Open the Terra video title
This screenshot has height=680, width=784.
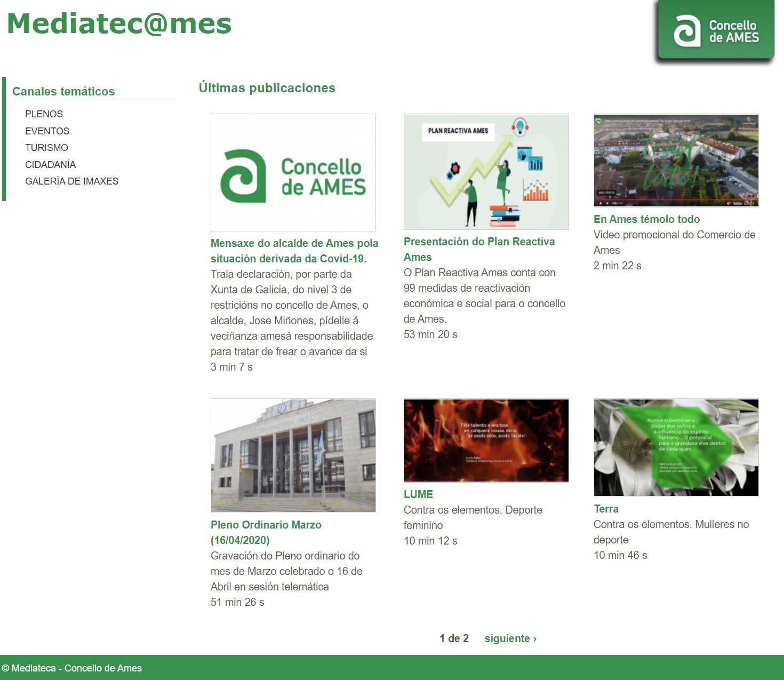tap(606, 509)
